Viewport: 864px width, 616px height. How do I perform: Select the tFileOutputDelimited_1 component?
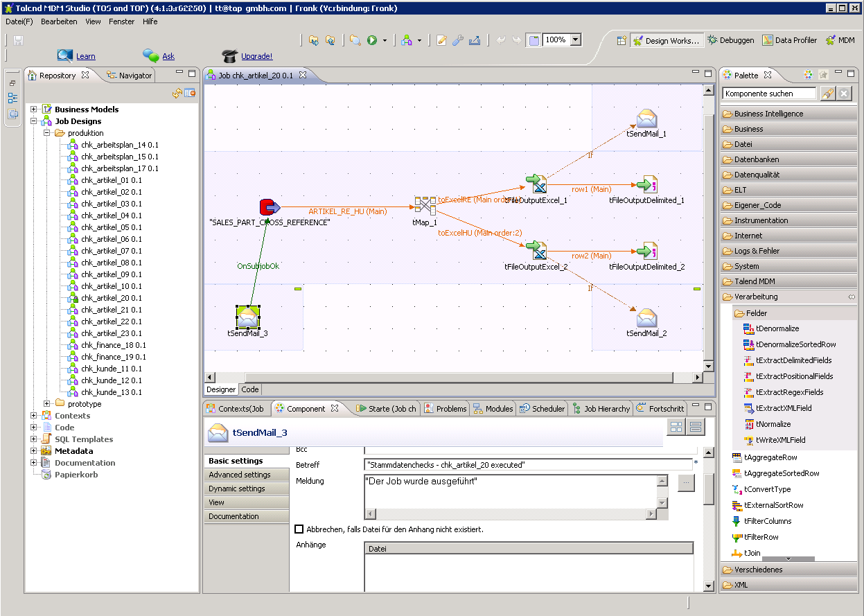(x=646, y=184)
